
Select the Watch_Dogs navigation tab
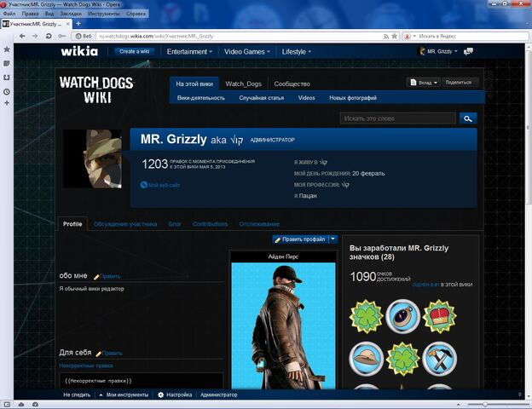point(243,84)
